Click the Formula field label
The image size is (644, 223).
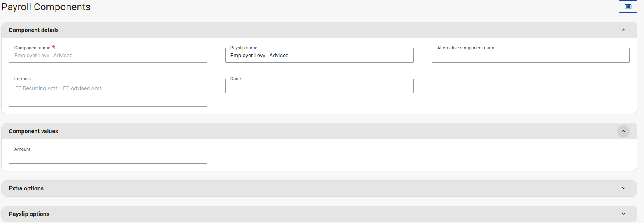pos(23,79)
